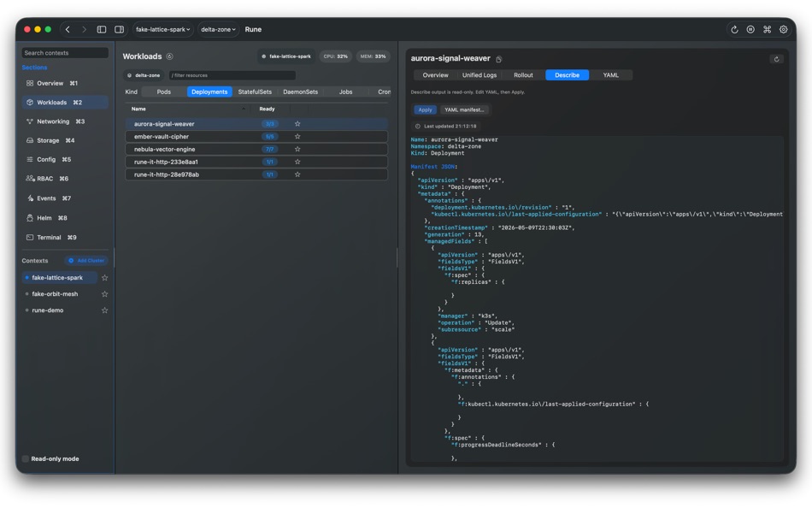This screenshot has height=508, width=812.
Task: Toggle the left sidebar panel icon
Action: point(102,30)
